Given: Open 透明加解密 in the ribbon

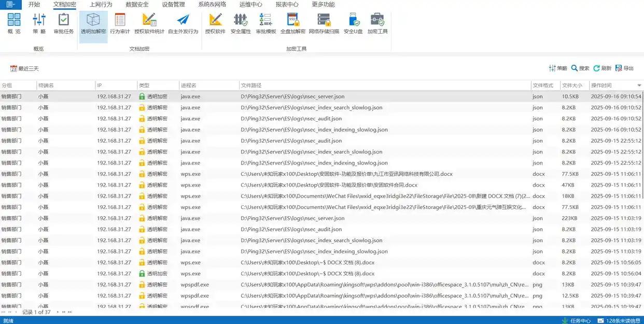Looking at the screenshot, I should point(93,24).
